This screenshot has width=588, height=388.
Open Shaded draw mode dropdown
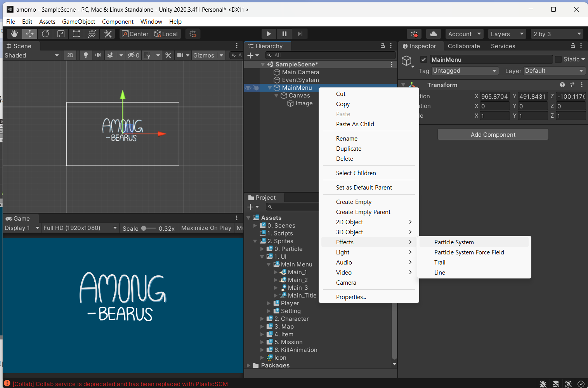(x=32, y=55)
